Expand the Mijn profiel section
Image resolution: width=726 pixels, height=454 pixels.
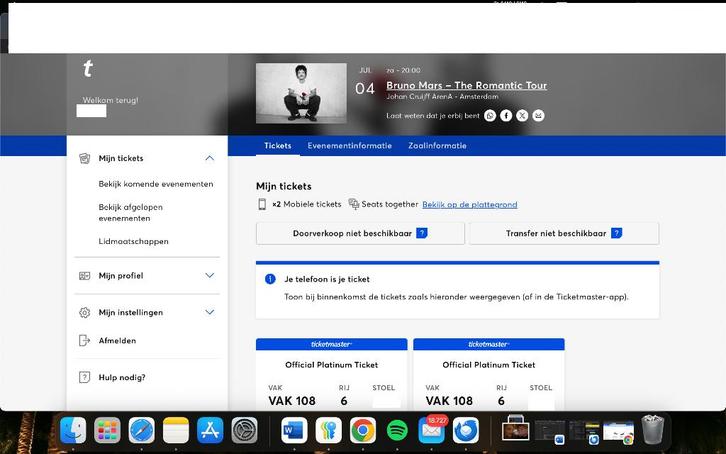coord(209,275)
